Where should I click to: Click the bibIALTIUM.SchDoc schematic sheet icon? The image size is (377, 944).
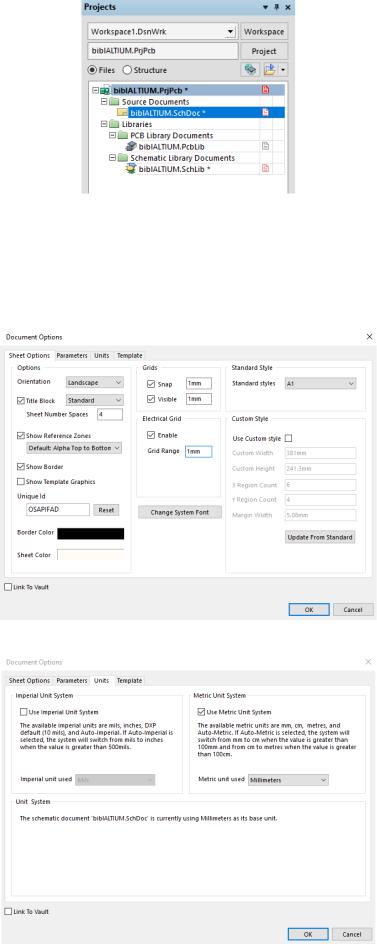tap(123, 113)
